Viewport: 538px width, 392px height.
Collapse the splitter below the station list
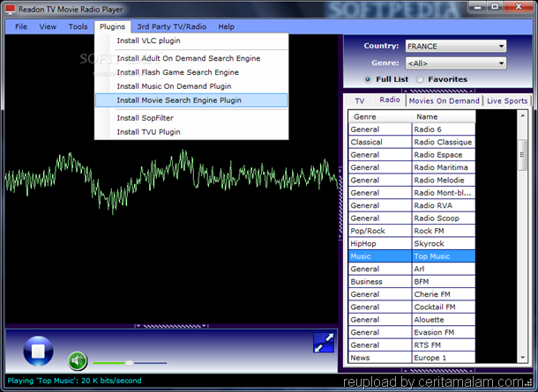tap(438, 370)
